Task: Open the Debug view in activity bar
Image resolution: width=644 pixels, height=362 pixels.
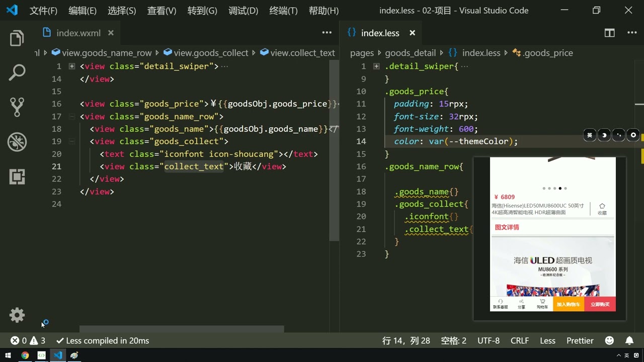Action: (17, 142)
